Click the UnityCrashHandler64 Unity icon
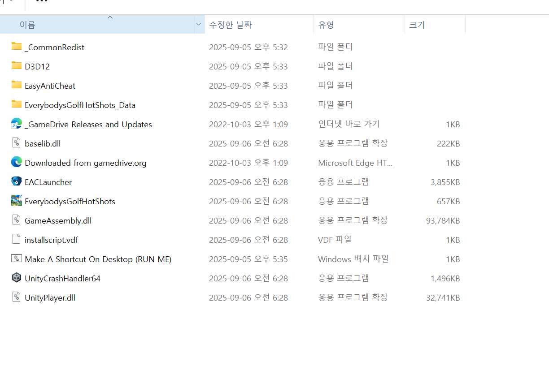549x392 pixels. (17, 278)
